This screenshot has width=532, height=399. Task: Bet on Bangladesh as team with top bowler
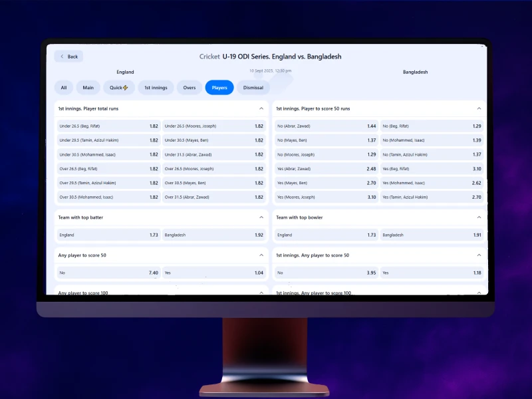[x=432, y=235]
